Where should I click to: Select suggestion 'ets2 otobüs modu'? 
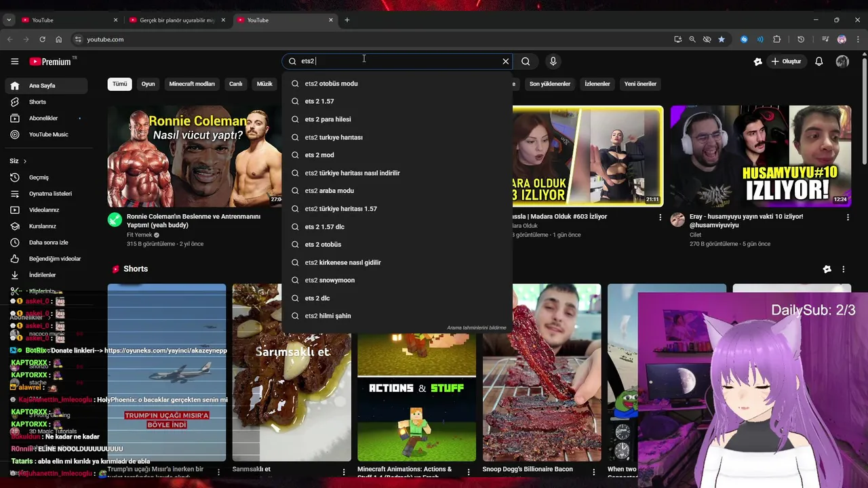[397, 83]
